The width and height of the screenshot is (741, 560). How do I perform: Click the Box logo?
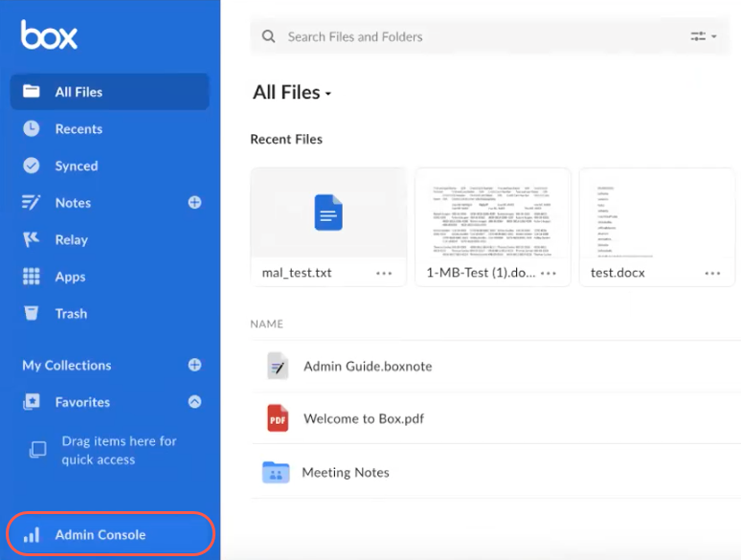[49, 35]
